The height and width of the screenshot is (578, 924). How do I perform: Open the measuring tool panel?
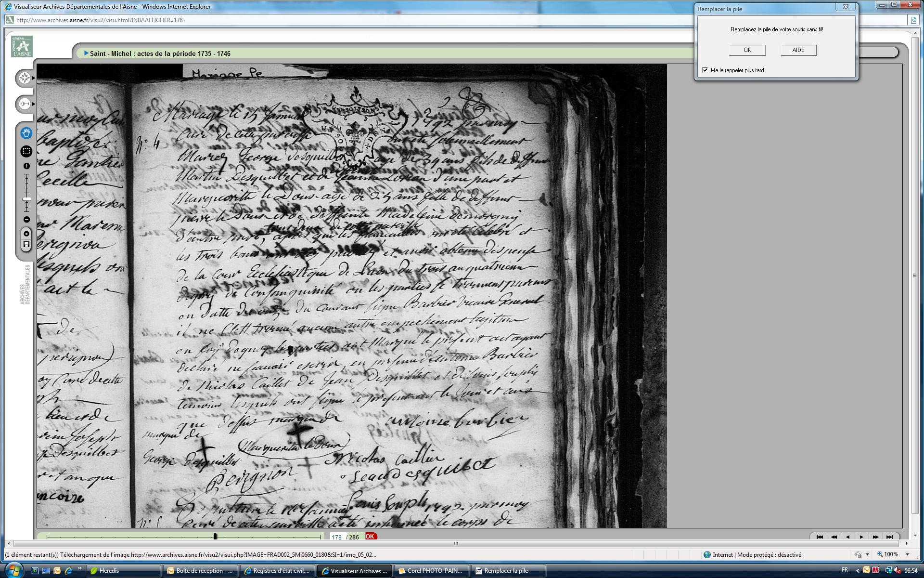25,104
